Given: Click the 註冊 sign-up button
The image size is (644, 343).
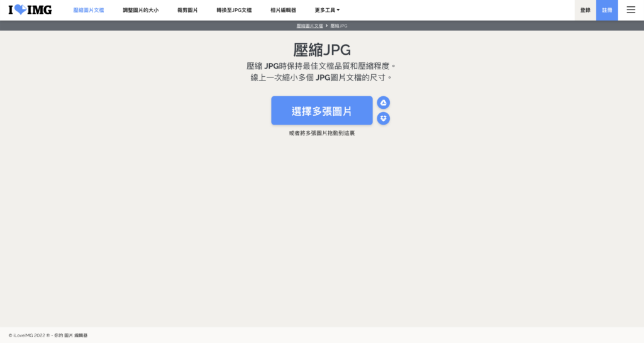Looking at the screenshot, I should 607,10.
